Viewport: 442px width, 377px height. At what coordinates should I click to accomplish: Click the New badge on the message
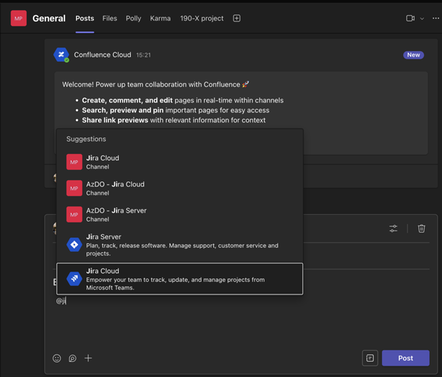point(413,55)
